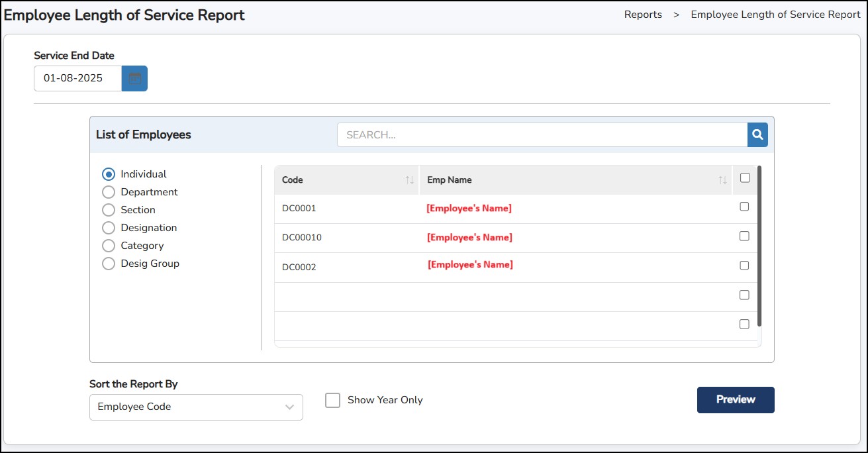Viewport: 868px width, 453px height.
Task: Tick the select-all checkbox in table header
Action: click(x=745, y=177)
